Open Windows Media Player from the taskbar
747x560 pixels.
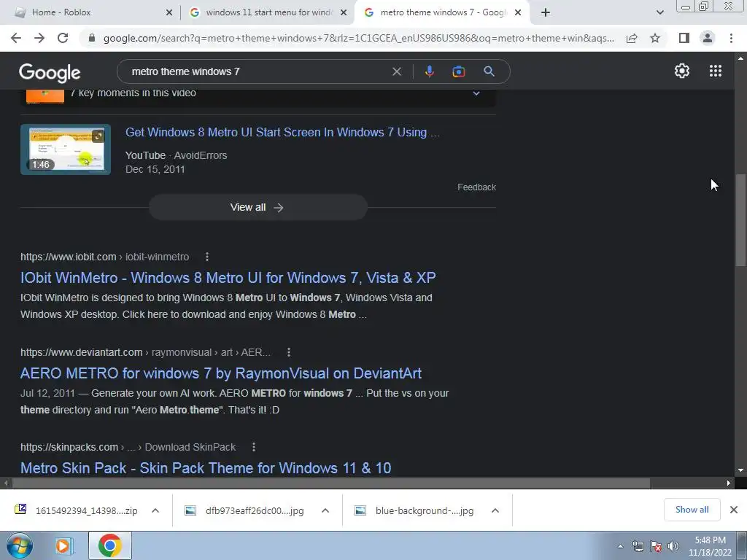[63, 545]
